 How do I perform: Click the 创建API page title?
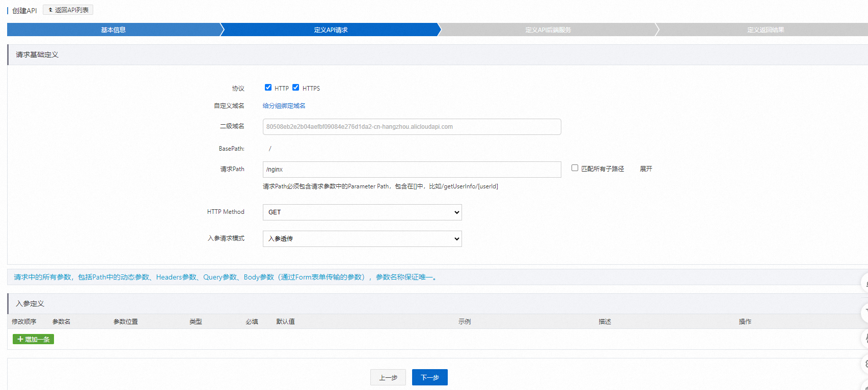point(24,11)
